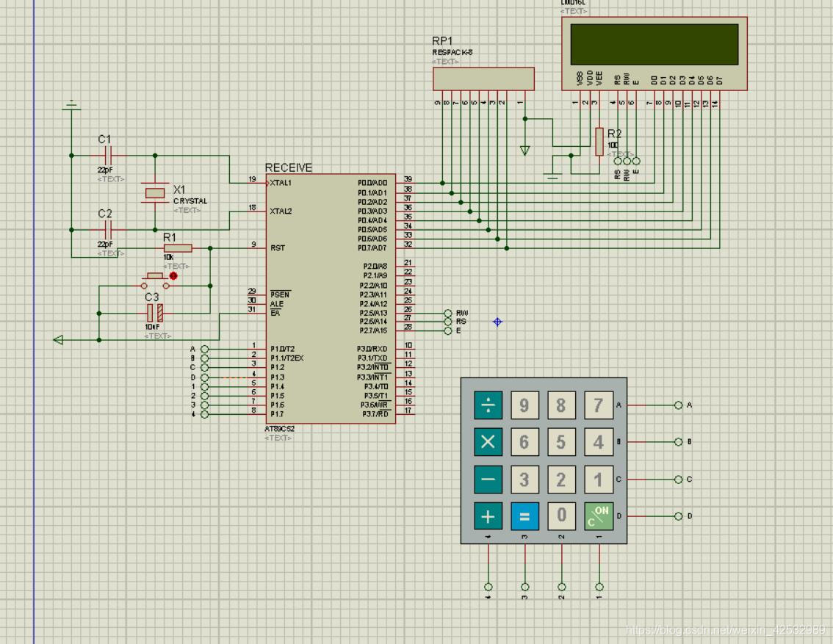
Task: Click the RW terminal at pin P2.5
Action: [448, 314]
